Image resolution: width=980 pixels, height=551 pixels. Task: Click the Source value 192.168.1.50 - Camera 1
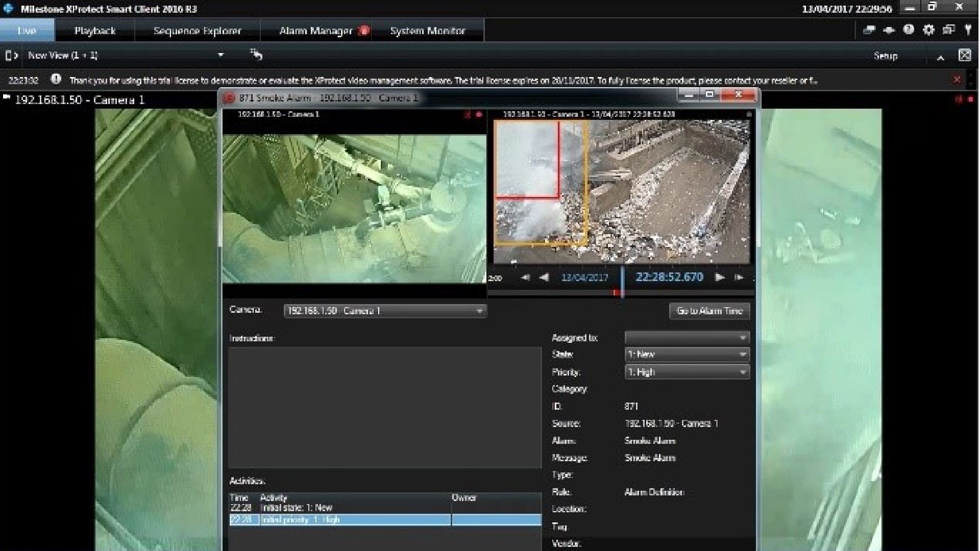click(671, 423)
